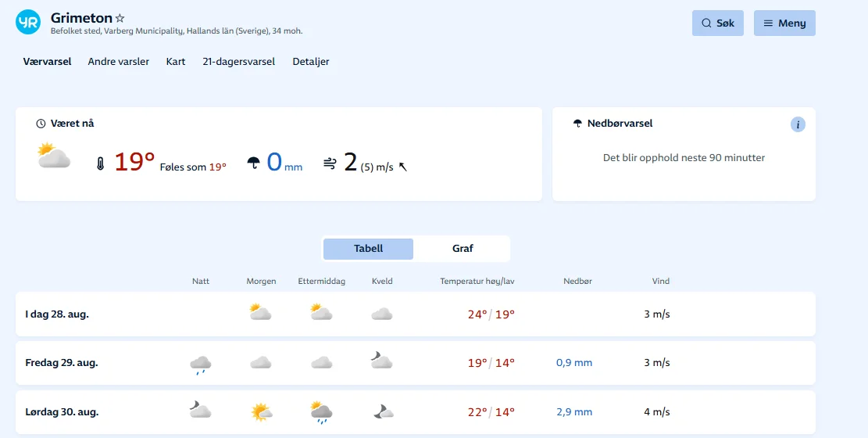Open the 21-dagersvarsel tab

(x=238, y=62)
